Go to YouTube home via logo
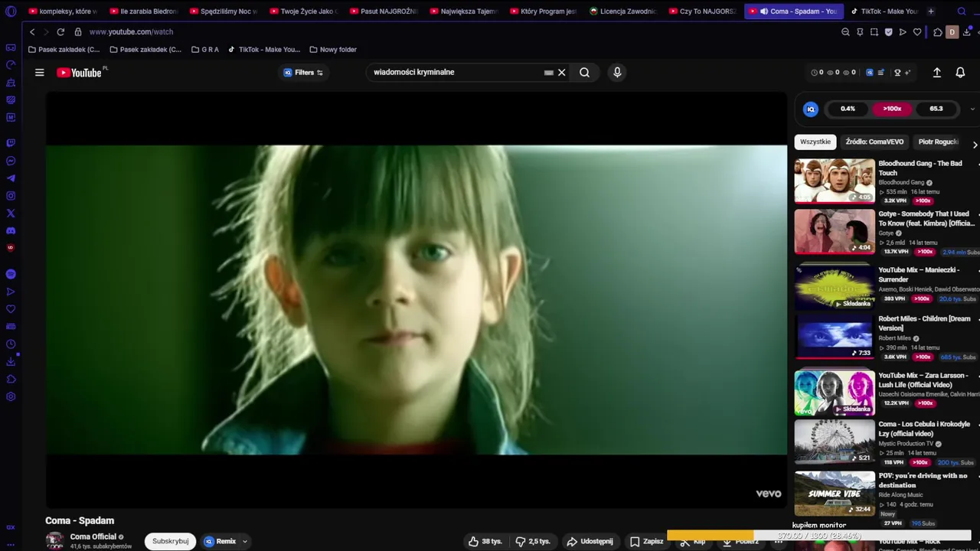Image resolution: width=980 pixels, height=551 pixels. tap(80, 73)
